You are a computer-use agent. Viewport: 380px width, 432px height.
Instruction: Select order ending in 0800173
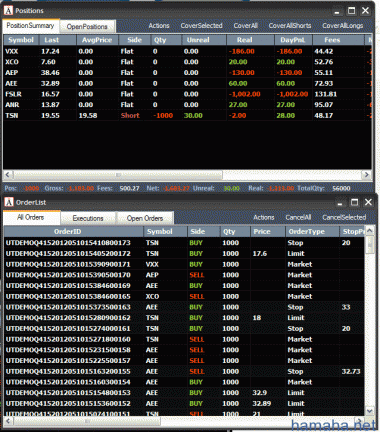pyautogui.click(x=184, y=243)
